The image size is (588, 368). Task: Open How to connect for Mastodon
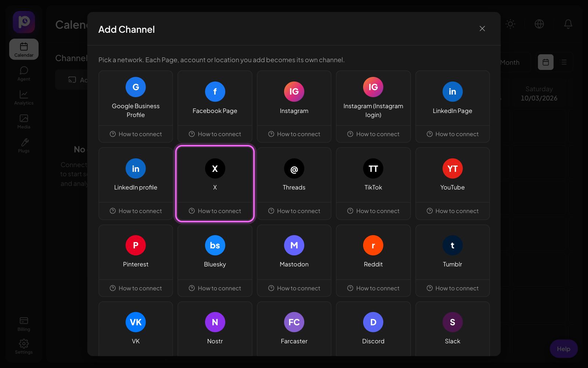[294, 288]
